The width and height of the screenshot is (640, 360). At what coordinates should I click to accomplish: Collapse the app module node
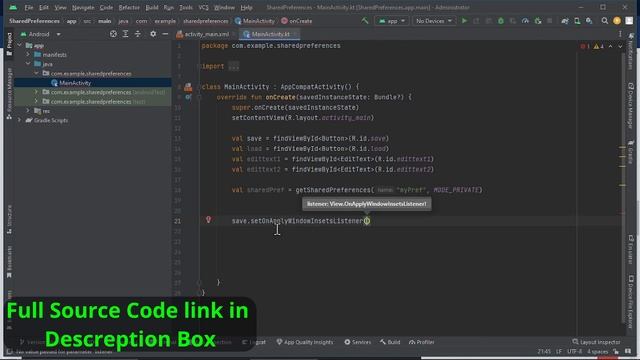point(20,45)
